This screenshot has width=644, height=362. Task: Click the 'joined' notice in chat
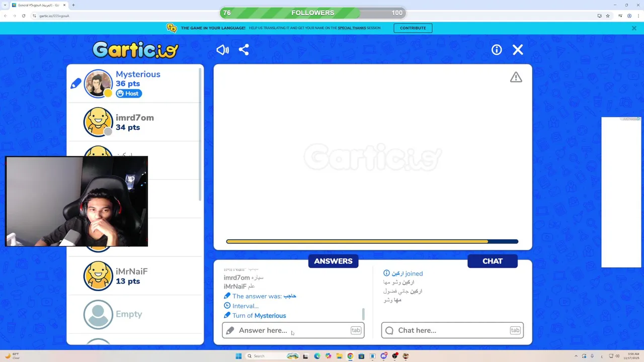[403, 274]
